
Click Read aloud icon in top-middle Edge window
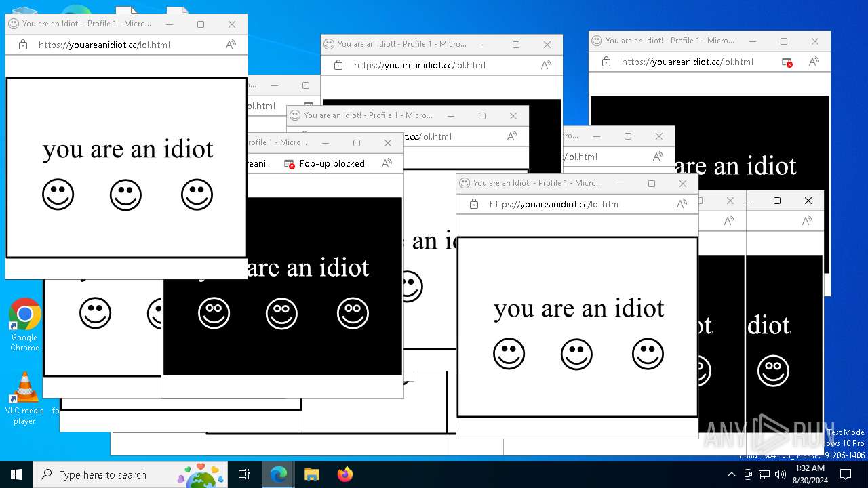546,65
